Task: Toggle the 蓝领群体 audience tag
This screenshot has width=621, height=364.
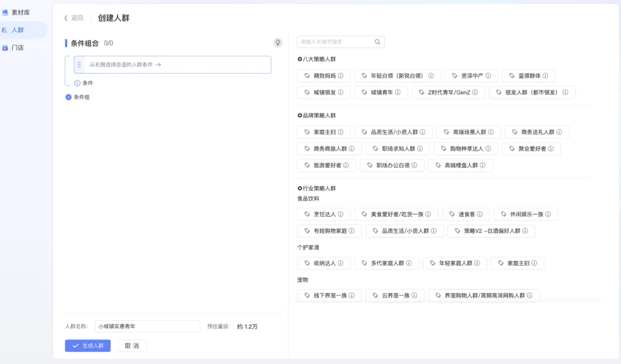Action: (x=525, y=75)
